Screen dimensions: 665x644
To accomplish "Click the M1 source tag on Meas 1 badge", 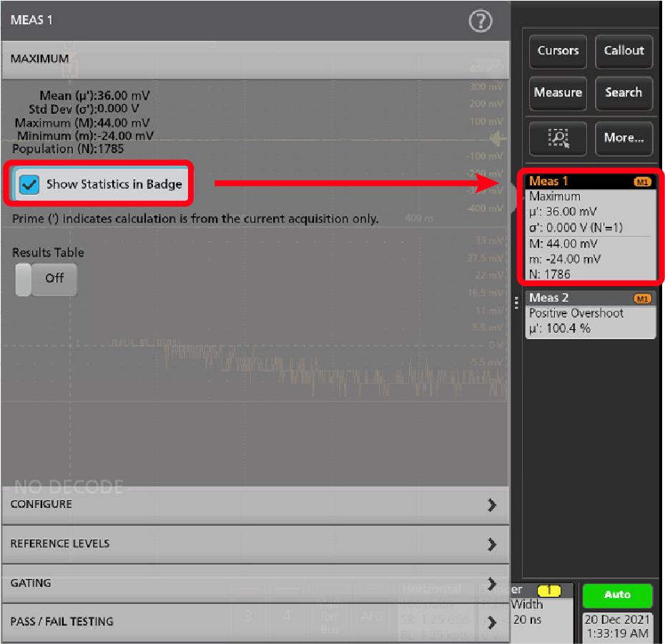I will (643, 182).
